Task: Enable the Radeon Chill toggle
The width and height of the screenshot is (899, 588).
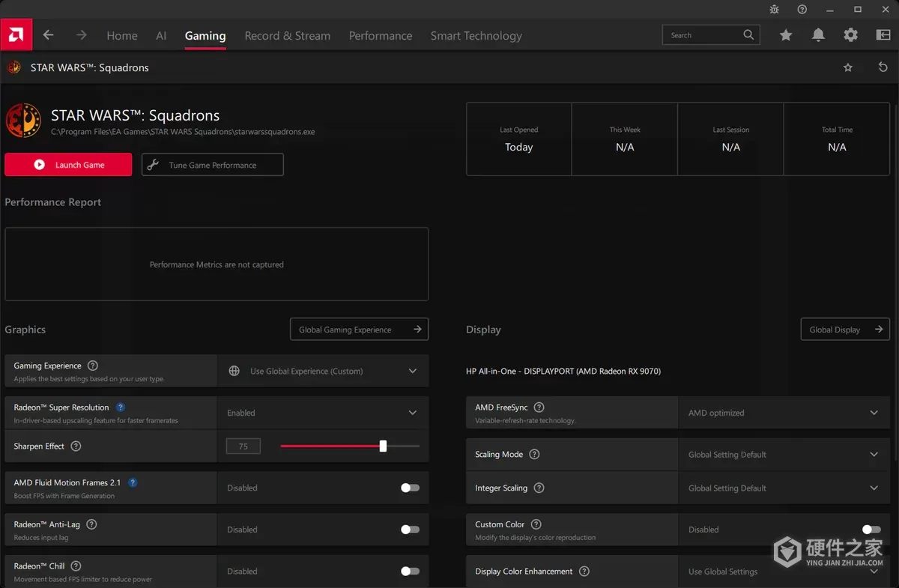Action: coord(410,571)
